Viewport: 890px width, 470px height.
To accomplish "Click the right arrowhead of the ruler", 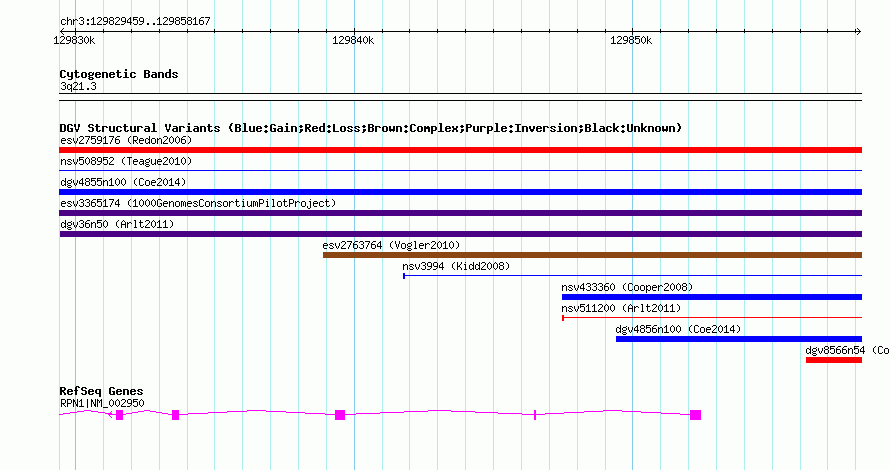I will [x=858, y=31].
